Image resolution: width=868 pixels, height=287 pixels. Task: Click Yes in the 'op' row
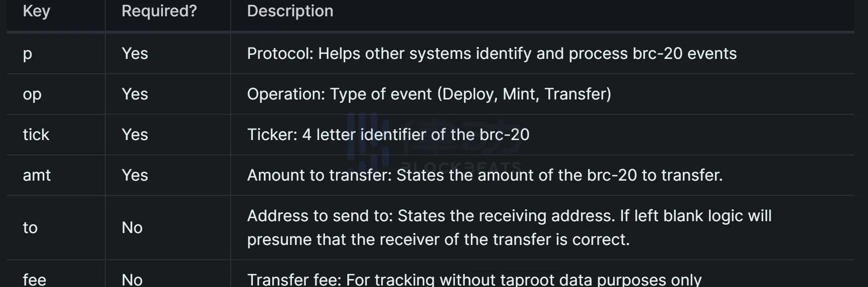(135, 94)
